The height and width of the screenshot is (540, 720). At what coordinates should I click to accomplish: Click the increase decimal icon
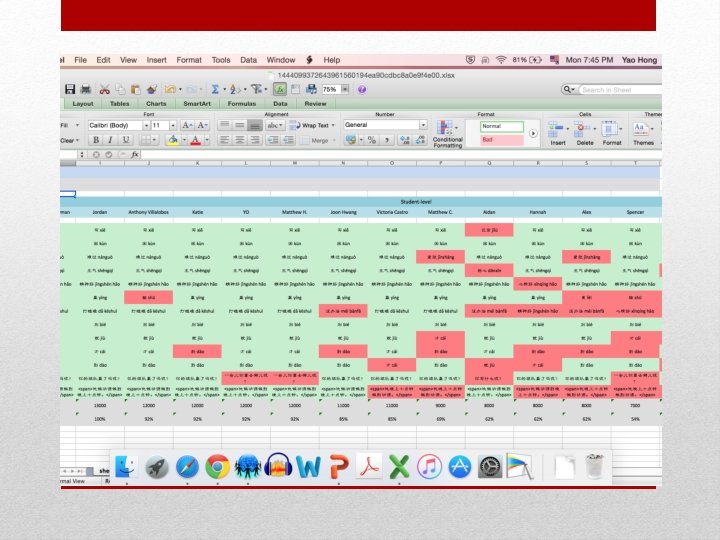click(x=405, y=140)
